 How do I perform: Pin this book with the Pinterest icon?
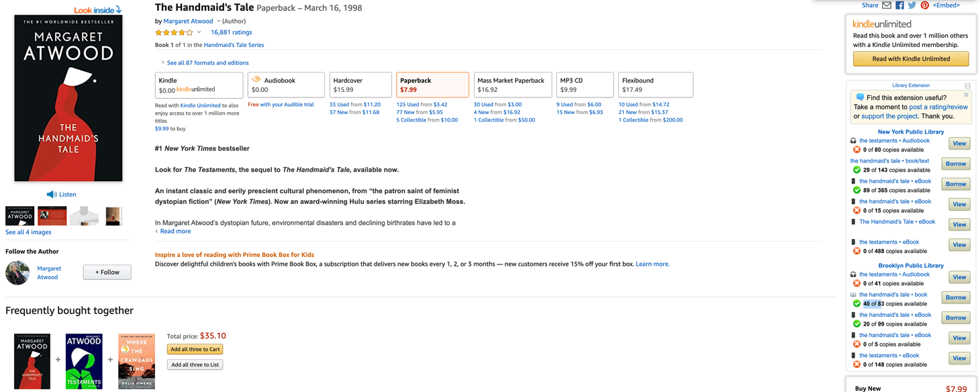(924, 5)
